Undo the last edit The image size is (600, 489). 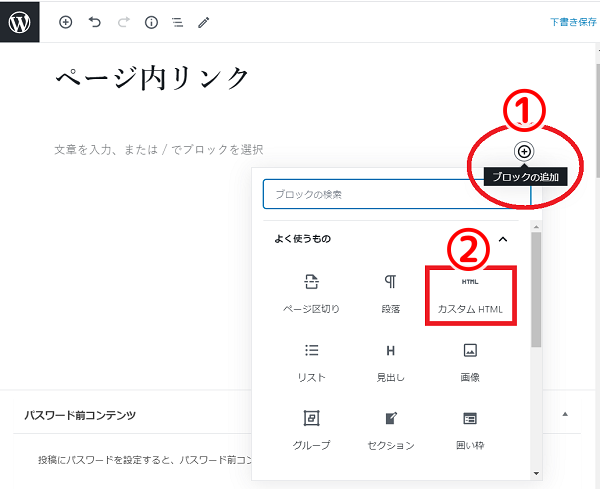coord(95,22)
